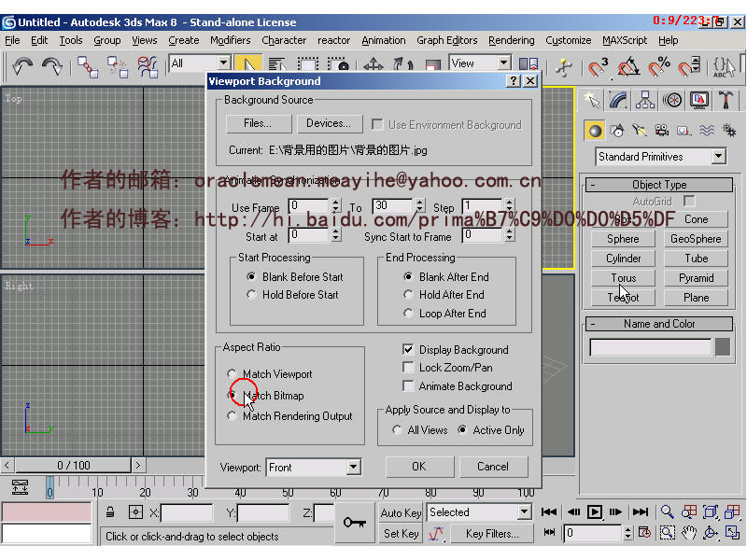747x560 pixels.
Task: Select the Shapes category icon
Action: pos(617,131)
